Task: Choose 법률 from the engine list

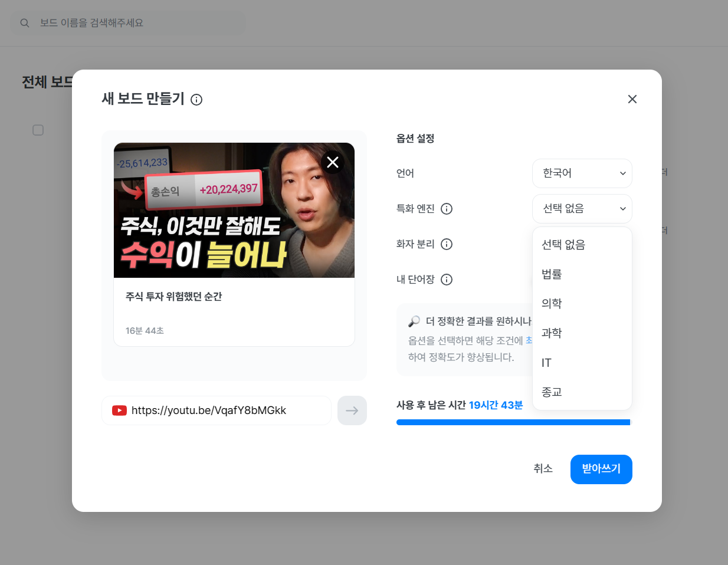Action: 582,274
